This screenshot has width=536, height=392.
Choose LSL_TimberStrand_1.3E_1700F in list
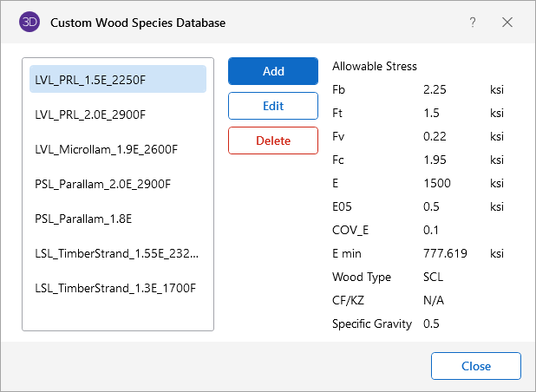click(117, 288)
